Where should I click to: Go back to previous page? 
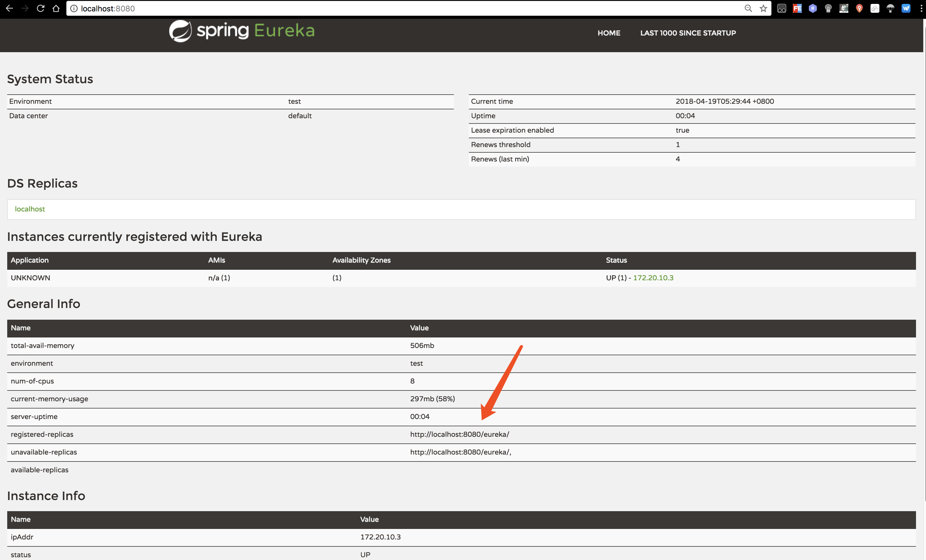click(x=10, y=8)
